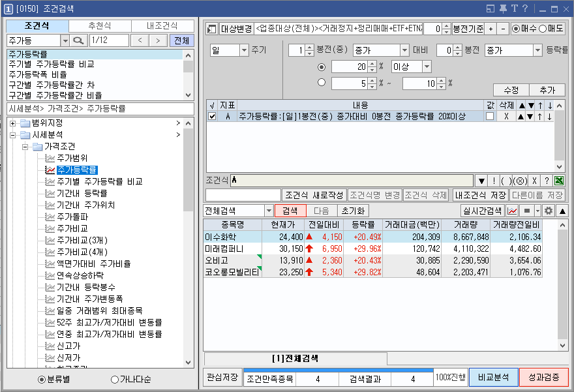Select the [1]전체검색 result tab
The height and width of the screenshot is (392, 574).
295,358
